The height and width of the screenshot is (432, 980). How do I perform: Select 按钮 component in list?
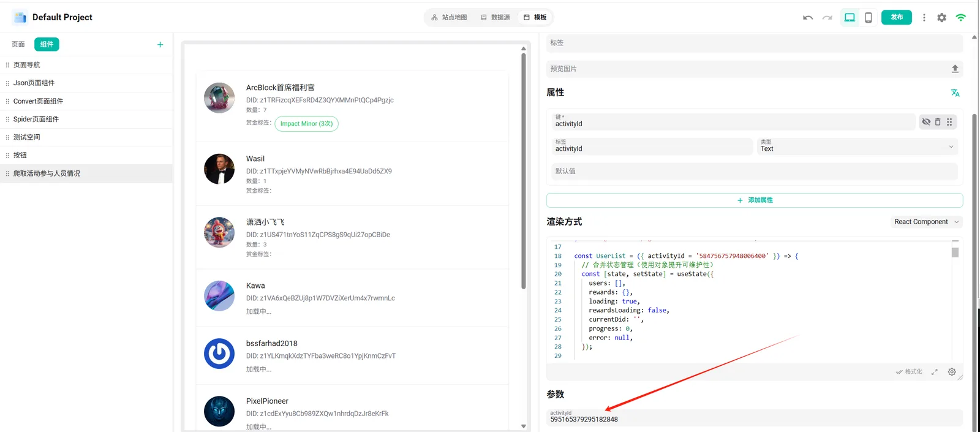coord(86,155)
